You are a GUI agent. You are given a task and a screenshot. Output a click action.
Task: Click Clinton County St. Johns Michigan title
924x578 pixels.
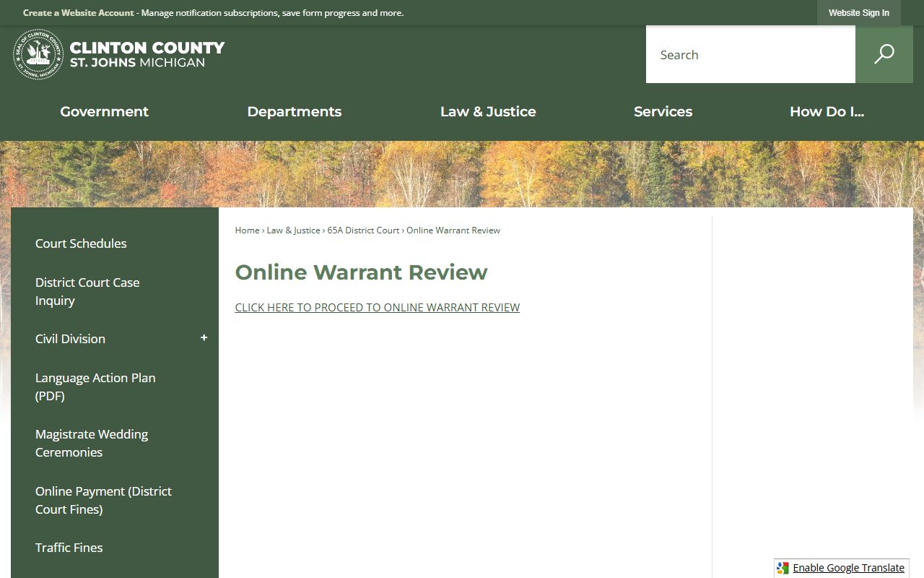point(147,54)
